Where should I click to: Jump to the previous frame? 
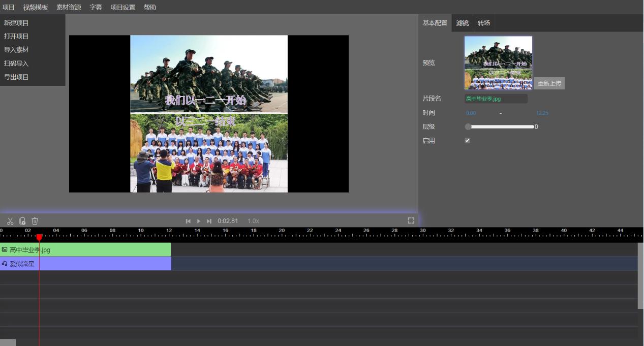[x=188, y=221]
